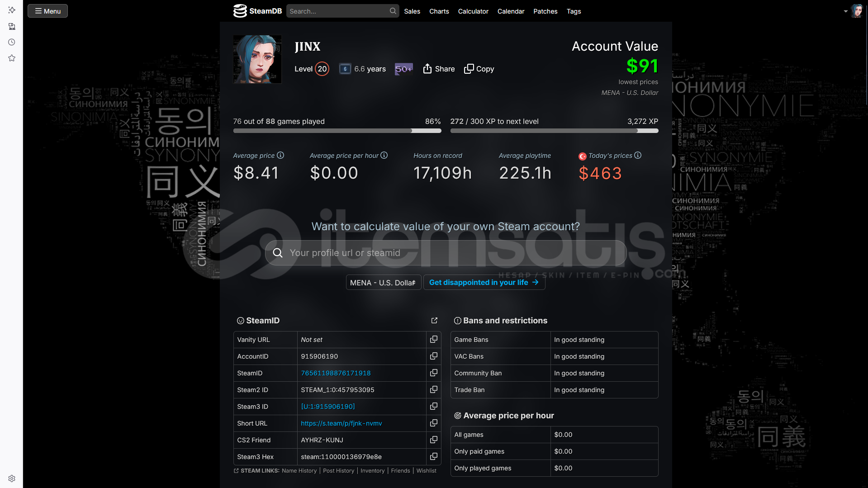This screenshot has width=868, height=488.
Task: Open the s.team short URL link
Action: click(342, 423)
